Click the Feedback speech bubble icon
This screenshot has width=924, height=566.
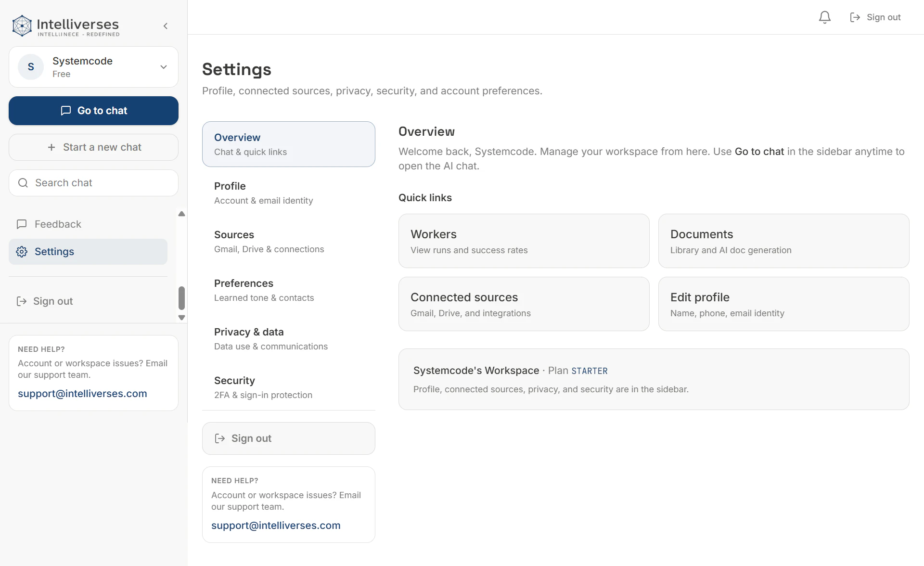pos(22,224)
